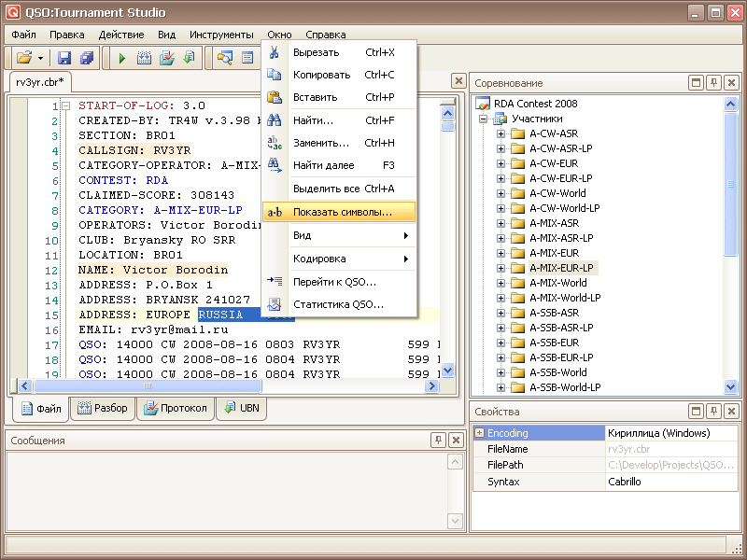Screen dimensions: 747x560
Task: Click the green-arrow document toolbar icon
Action: point(189,58)
